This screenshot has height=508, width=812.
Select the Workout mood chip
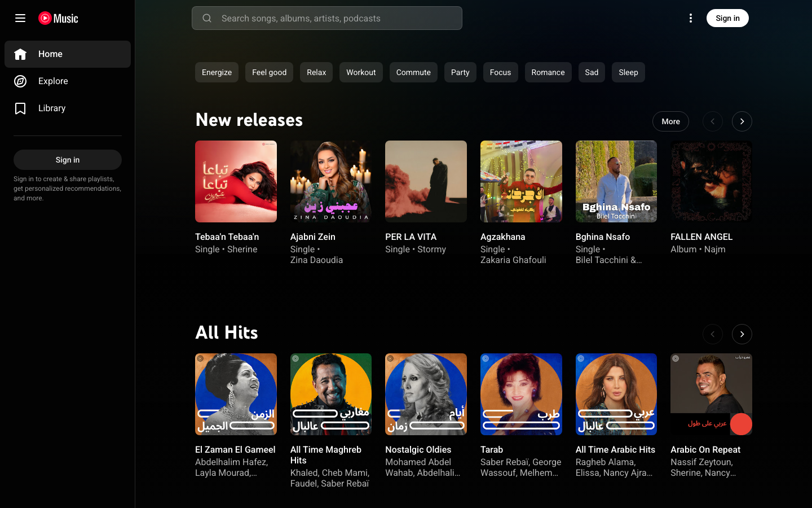tap(361, 72)
